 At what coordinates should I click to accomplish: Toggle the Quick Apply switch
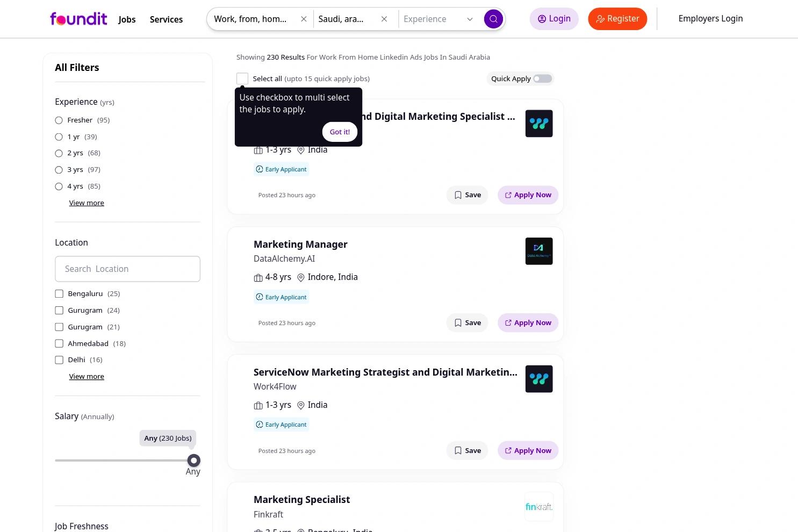point(542,78)
